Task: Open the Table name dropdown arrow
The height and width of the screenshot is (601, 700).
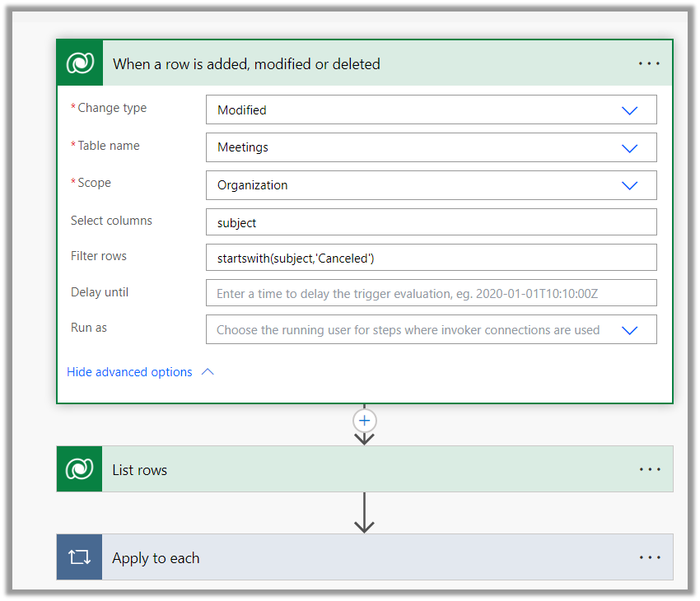Action: click(x=629, y=148)
